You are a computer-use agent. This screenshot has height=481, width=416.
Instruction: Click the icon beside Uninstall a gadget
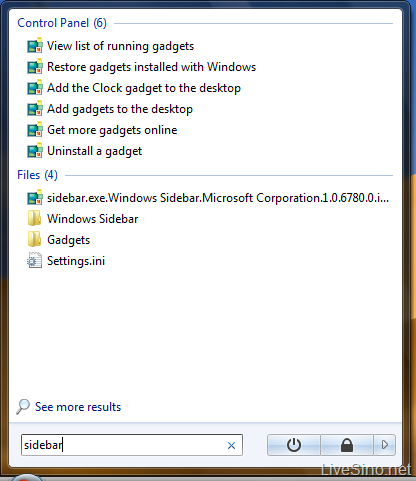(35, 151)
